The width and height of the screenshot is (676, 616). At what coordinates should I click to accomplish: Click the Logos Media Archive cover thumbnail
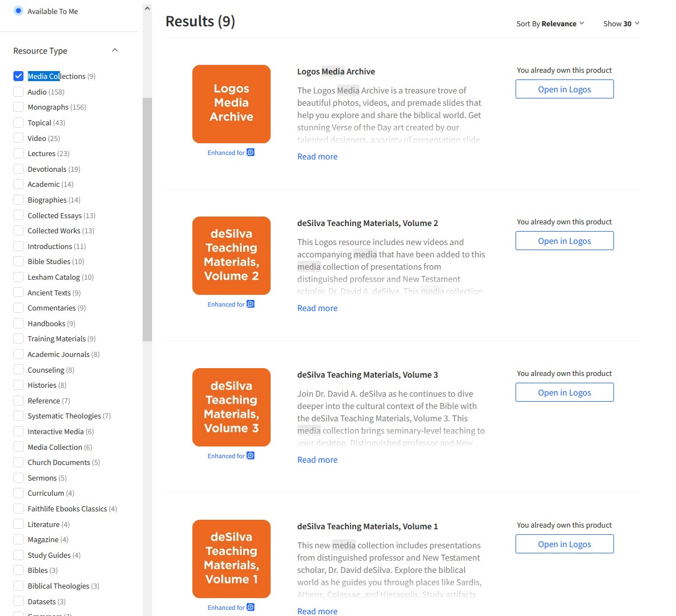[x=231, y=104]
